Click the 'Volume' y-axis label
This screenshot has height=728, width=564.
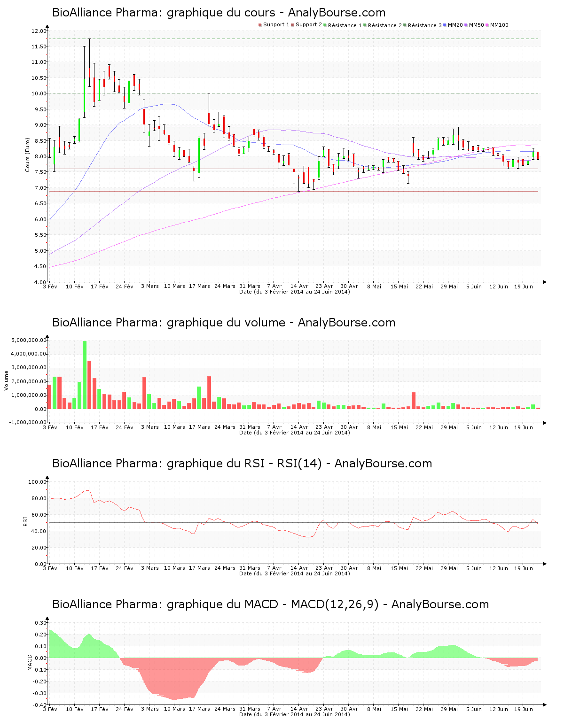7,380
